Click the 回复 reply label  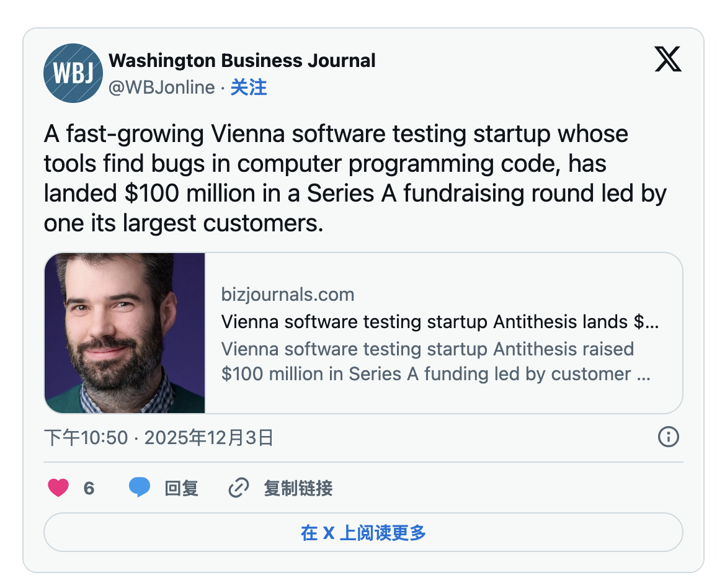(181, 488)
